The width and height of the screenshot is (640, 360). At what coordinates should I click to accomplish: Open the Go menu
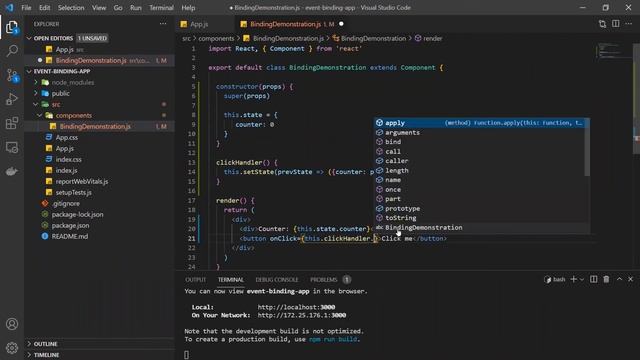(118, 8)
